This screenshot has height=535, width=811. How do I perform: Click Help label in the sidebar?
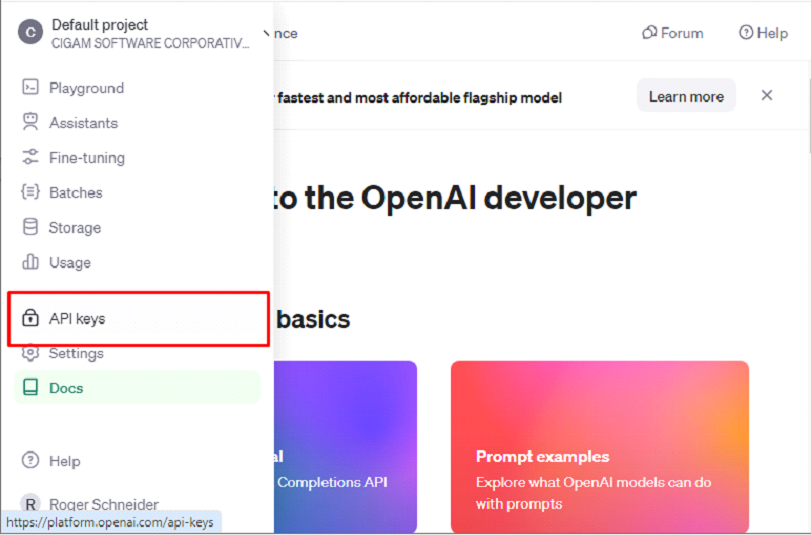(x=65, y=460)
